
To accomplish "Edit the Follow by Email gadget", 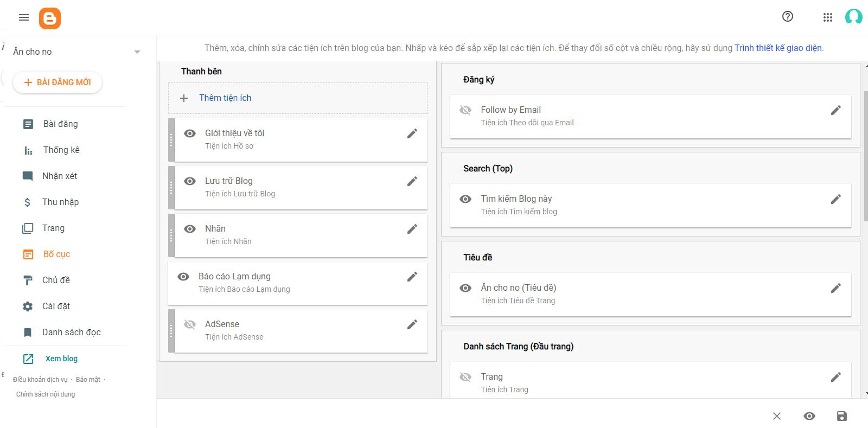I will click(836, 110).
